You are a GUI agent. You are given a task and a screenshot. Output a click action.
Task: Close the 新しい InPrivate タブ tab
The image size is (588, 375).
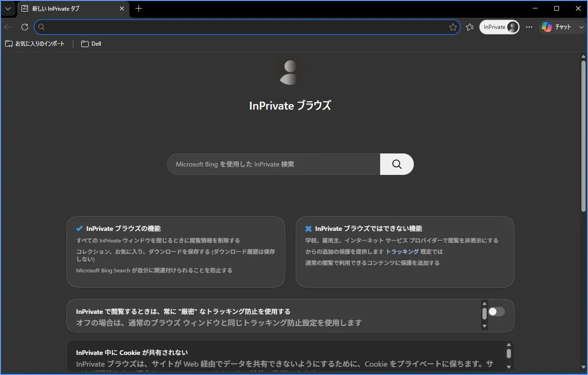point(122,8)
